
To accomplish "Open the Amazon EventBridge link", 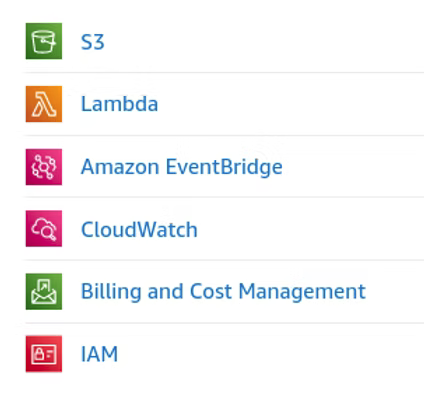I will point(182,167).
